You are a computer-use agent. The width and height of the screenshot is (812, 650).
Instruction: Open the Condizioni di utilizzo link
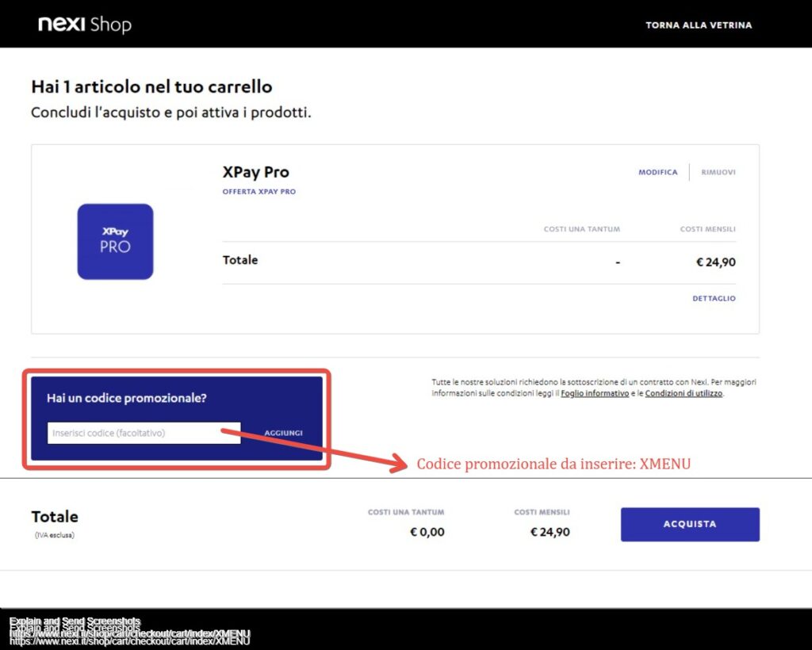click(x=683, y=393)
